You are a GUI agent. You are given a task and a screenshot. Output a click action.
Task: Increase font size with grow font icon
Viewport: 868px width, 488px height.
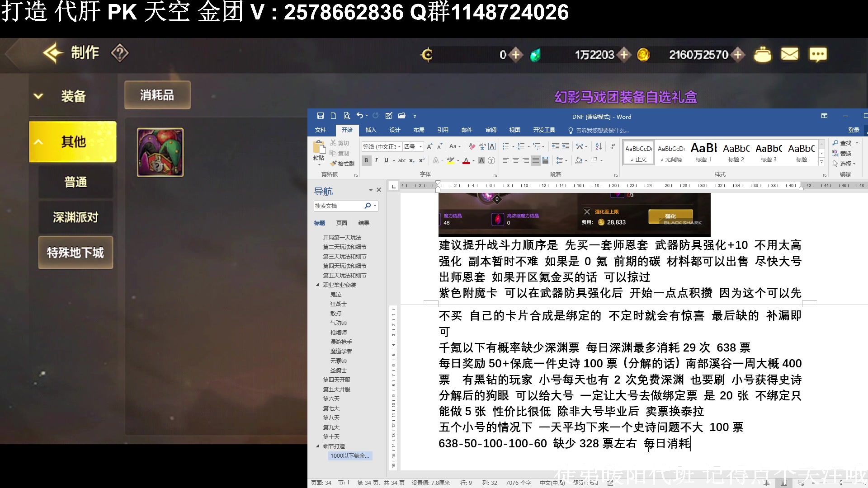point(429,146)
